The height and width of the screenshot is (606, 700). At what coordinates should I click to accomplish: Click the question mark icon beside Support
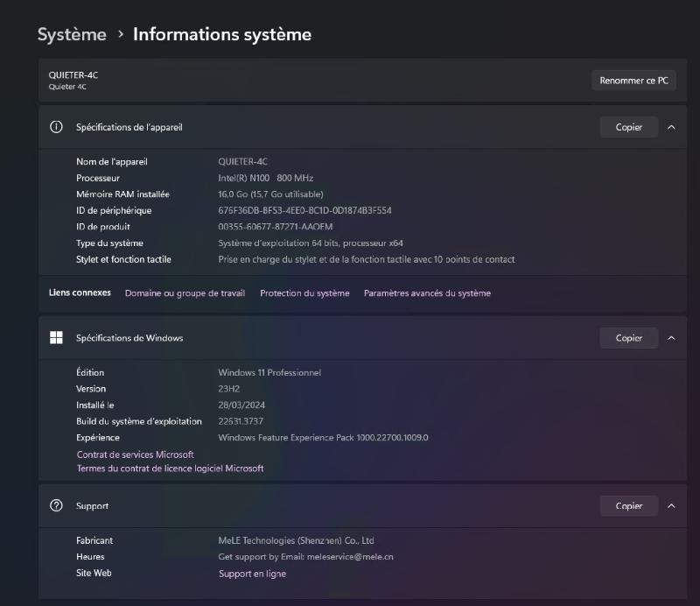[56, 505]
